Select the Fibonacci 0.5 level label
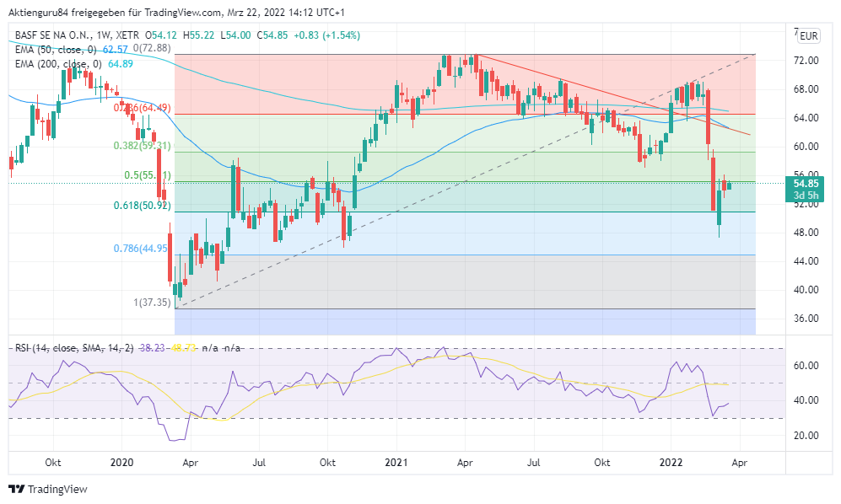 [148, 175]
